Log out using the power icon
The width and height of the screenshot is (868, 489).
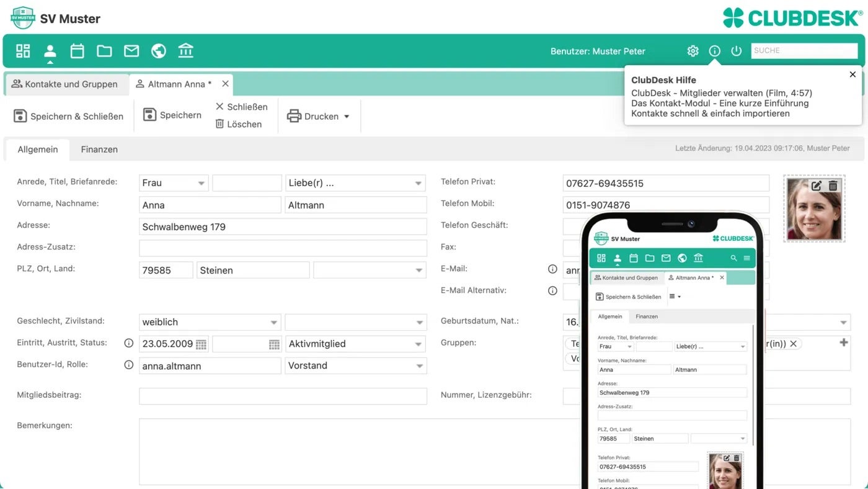[x=737, y=51]
